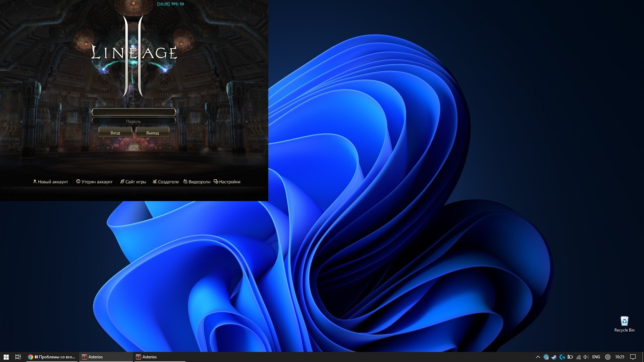This screenshot has height=362, width=644.
Task: Open the notification center icon
Action: click(x=633, y=357)
